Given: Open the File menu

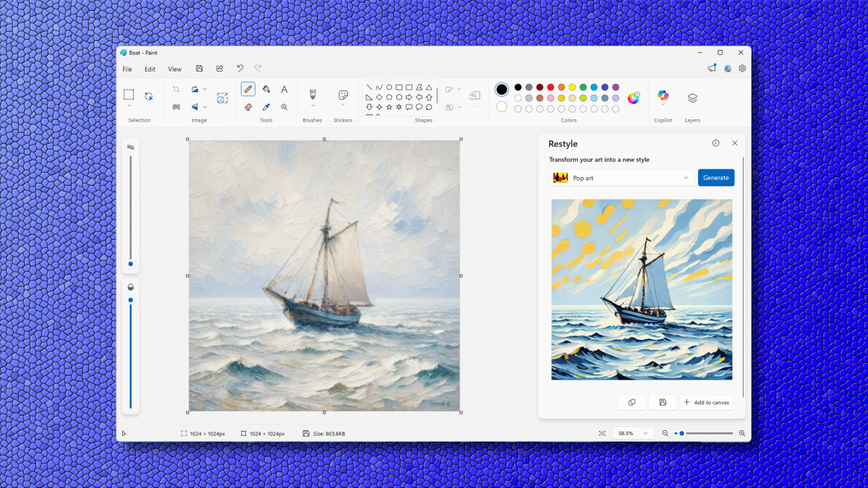Looking at the screenshot, I should pyautogui.click(x=127, y=69).
